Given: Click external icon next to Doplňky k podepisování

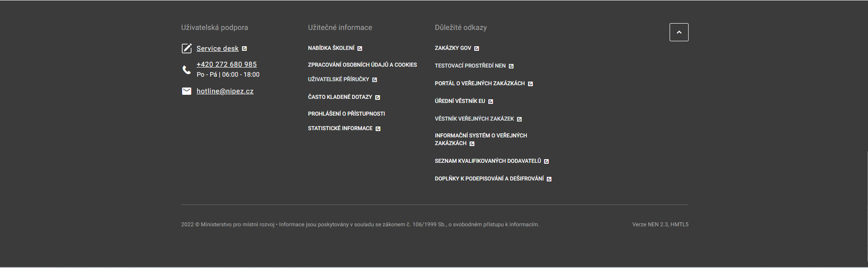Looking at the screenshot, I should (x=549, y=179).
